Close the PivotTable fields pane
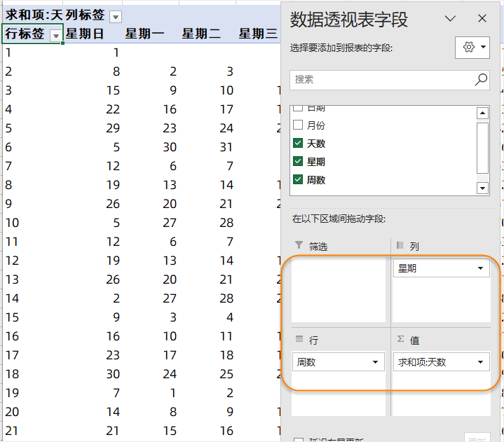Viewport: 504px width, 442px height. click(482, 19)
